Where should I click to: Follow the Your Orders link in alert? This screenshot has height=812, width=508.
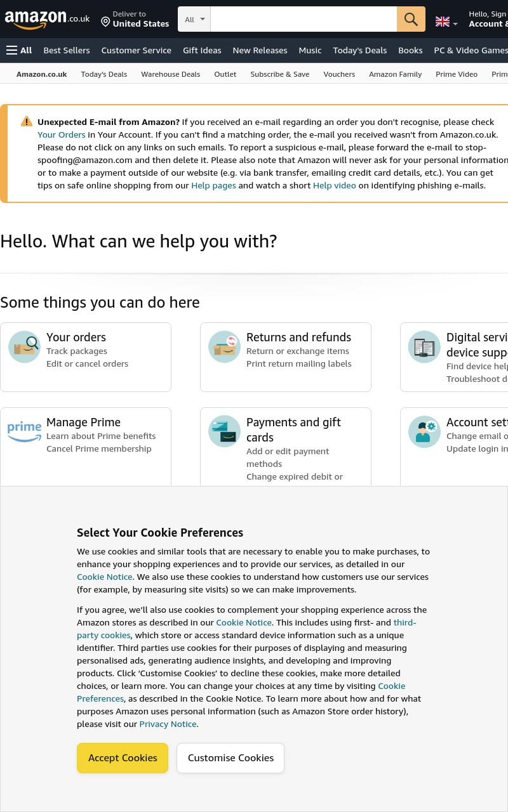click(x=61, y=134)
